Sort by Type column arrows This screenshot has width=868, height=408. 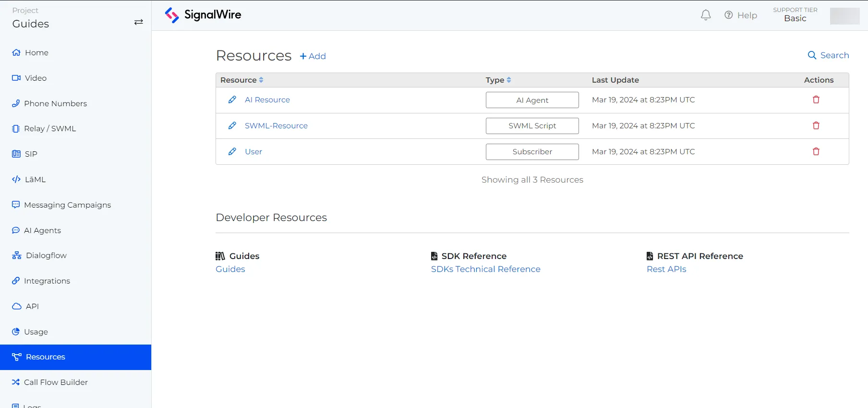(509, 80)
